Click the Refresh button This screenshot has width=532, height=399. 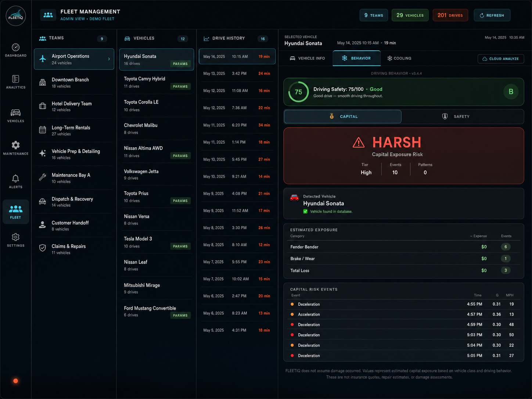(x=492, y=15)
